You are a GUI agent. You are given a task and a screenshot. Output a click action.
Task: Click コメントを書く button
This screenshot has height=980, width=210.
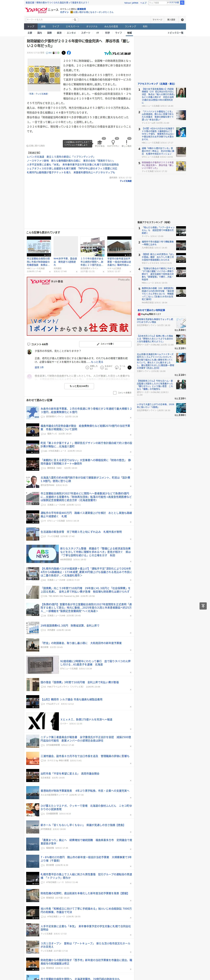105,344
